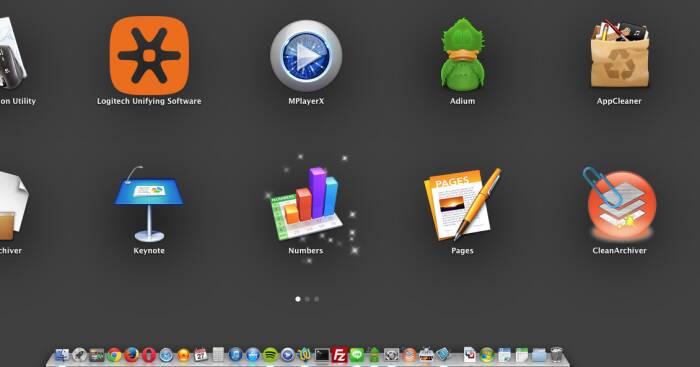
Task: Open the Trash in the Dock
Action: click(556, 354)
